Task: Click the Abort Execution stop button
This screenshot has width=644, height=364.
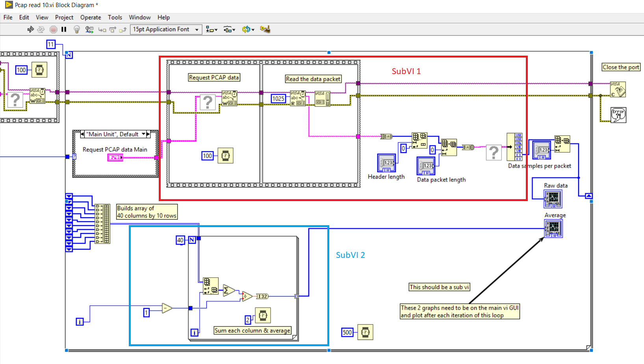Action: click(x=54, y=30)
